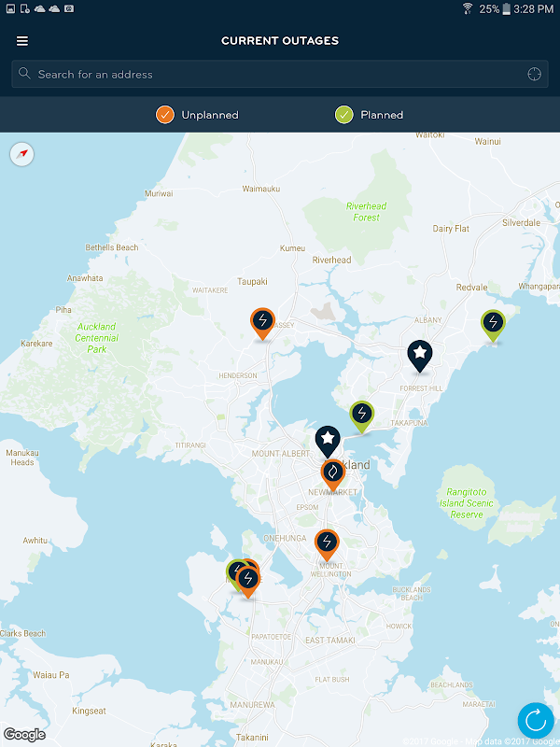Tap the Henderson map label

tap(238, 376)
